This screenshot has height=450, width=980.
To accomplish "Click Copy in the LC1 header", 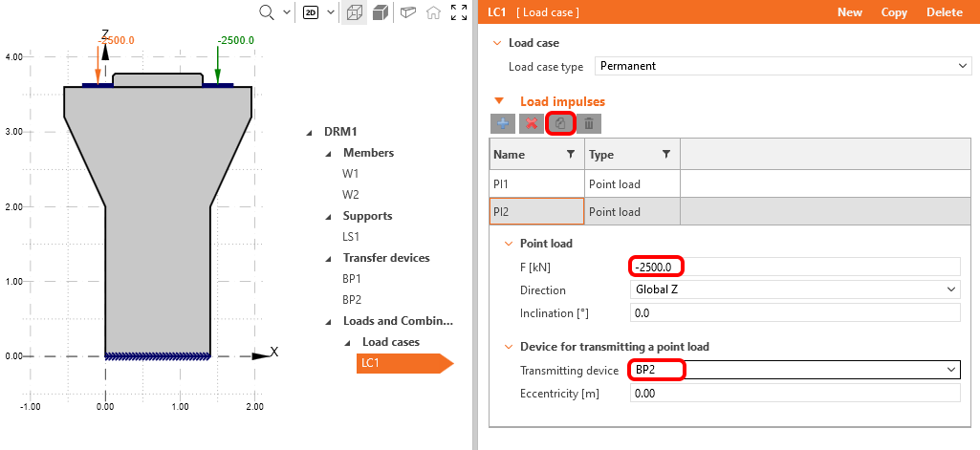I will pyautogui.click(x=894, y=12).
